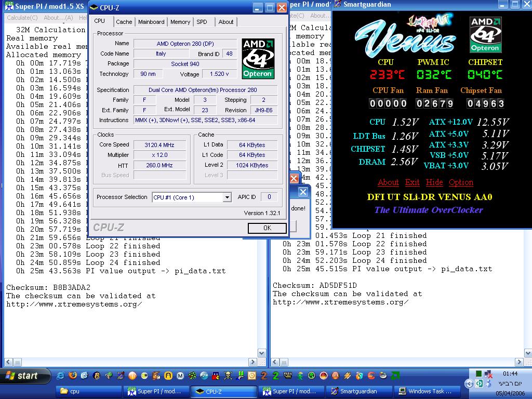Click the AMD64 Opteron logo in Smartguardian
Screen dimensions: 532x399
click(485, 35)
